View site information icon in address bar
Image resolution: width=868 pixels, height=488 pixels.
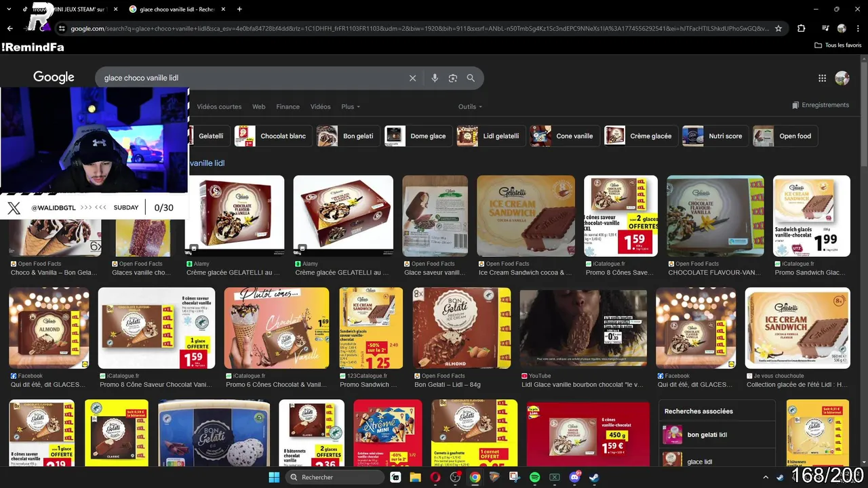pos(62,28)
